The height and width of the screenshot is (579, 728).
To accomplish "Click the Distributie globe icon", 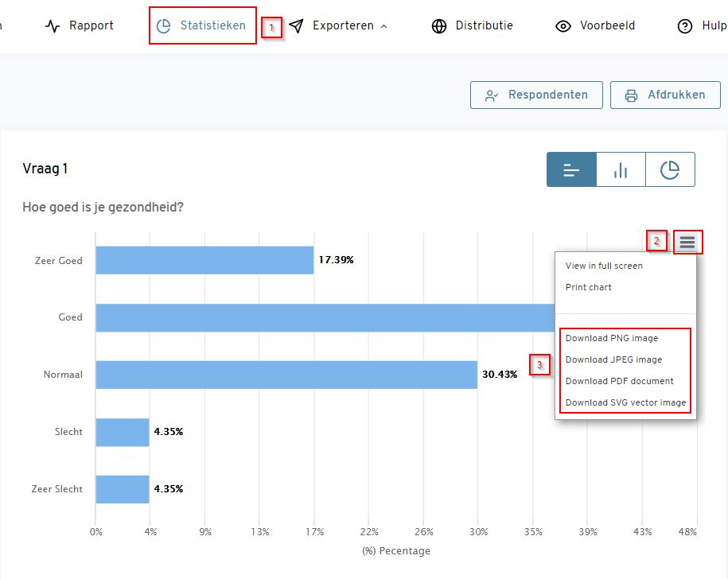I will [439, 25].
